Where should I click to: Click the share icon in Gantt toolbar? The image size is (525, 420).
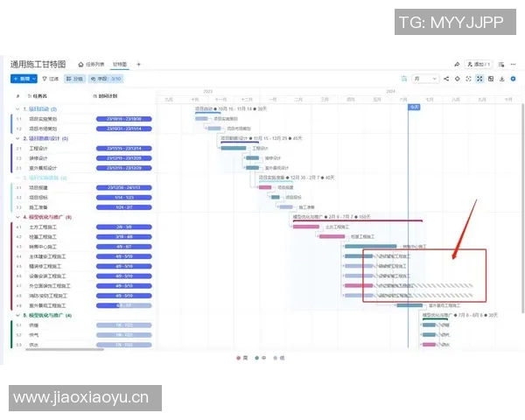coord(446,79)
